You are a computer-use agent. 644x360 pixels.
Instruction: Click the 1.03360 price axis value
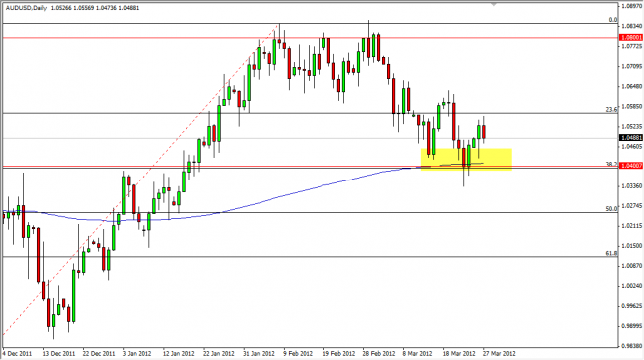[x=632, y=186]
